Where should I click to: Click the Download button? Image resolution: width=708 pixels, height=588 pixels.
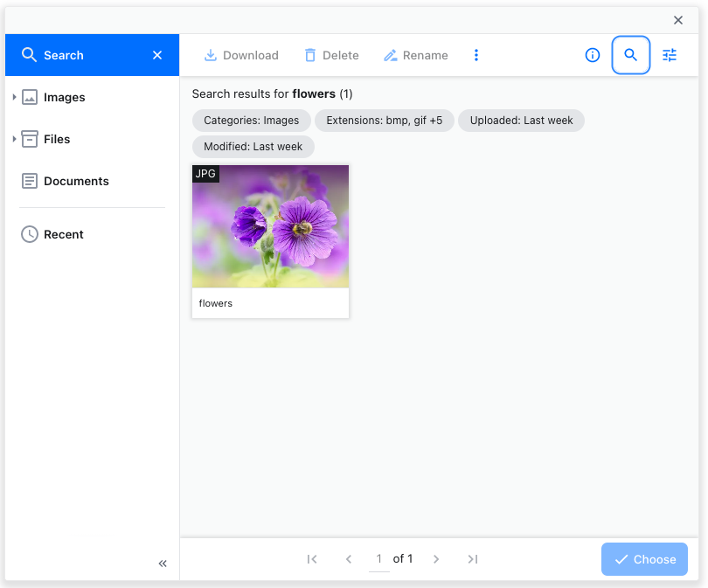pyautogui.click(x=241, y=55)
